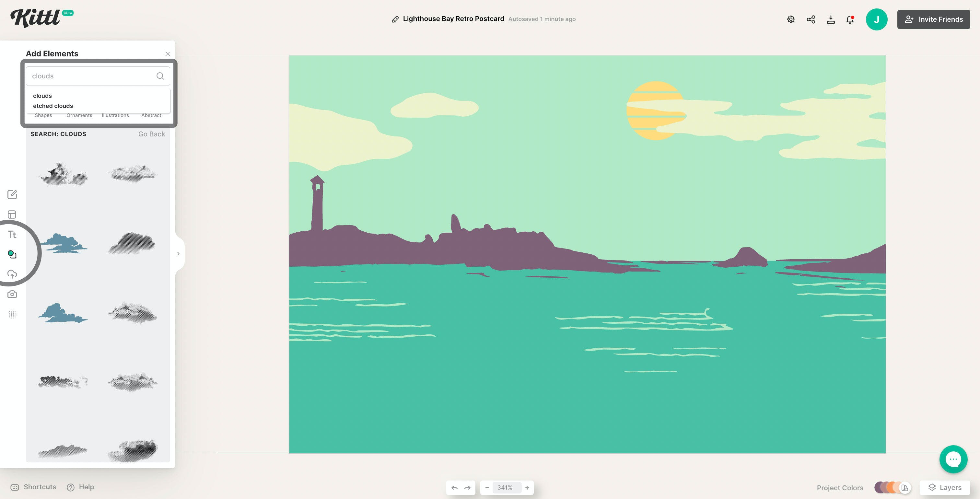Switch to the Abstract tab
This screenshot has height=499, width=980.
coord(151,115)
